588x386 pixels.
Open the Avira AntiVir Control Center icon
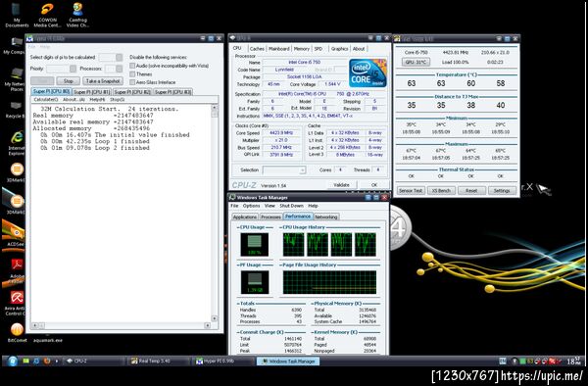(x=15, y=303)
